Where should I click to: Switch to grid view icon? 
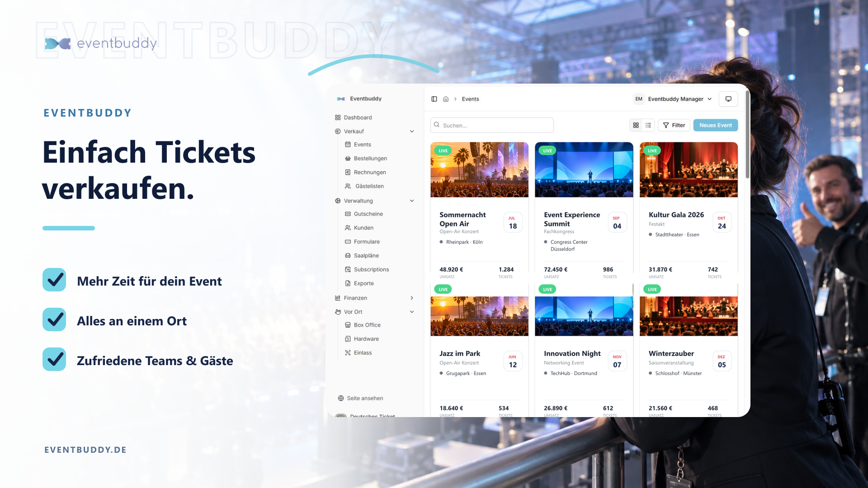(x=636, y=125)
